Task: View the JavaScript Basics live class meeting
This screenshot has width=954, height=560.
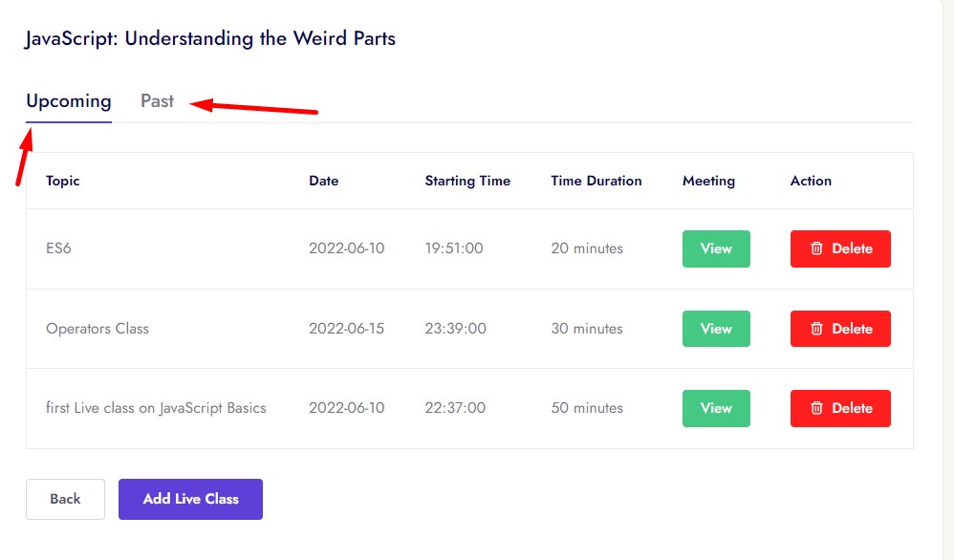Action: coord(716,408)
